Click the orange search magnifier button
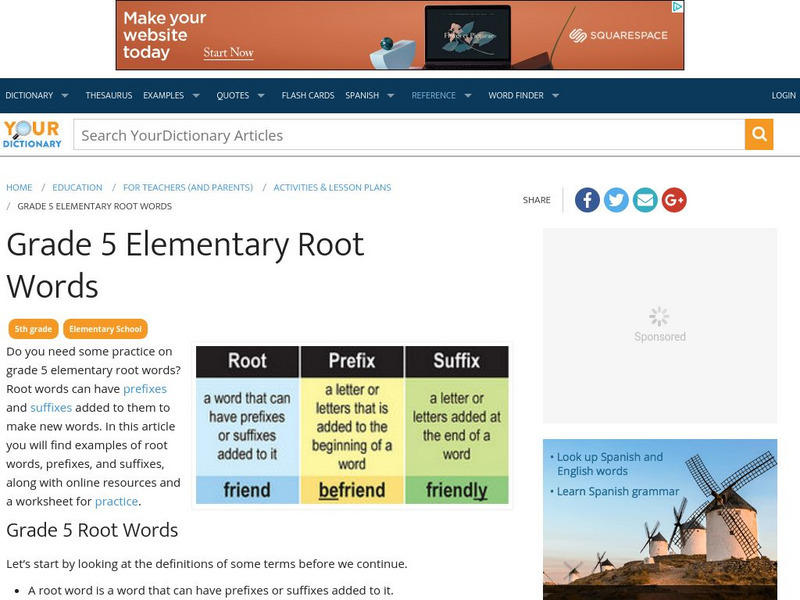The image size is (800, 600). pyautogui.click(x=759, y=134)
